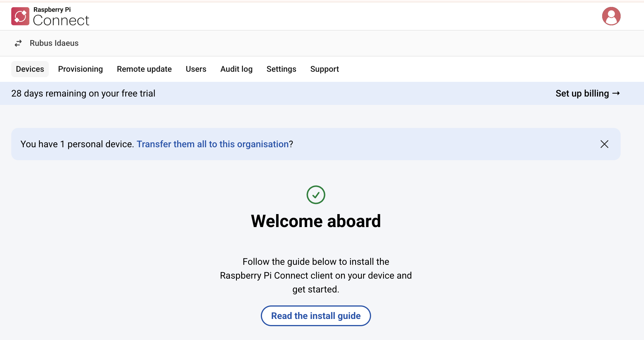This screenshot has width=644, height=340.
Task: Click the Welcome aboard heading
Action: (x=316, y=221)
